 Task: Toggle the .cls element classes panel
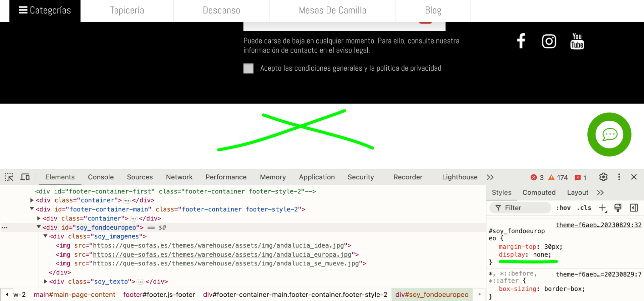coord(584,208)
